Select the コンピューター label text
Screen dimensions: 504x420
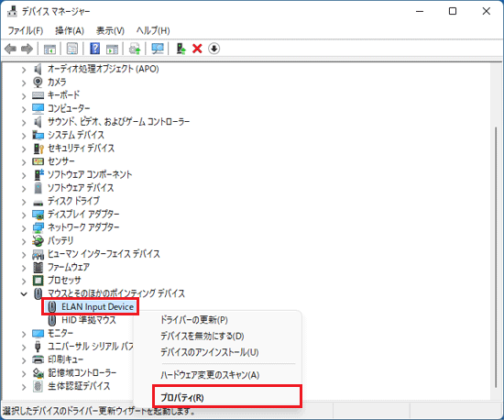pyautogui.click(x=69, y=108)
